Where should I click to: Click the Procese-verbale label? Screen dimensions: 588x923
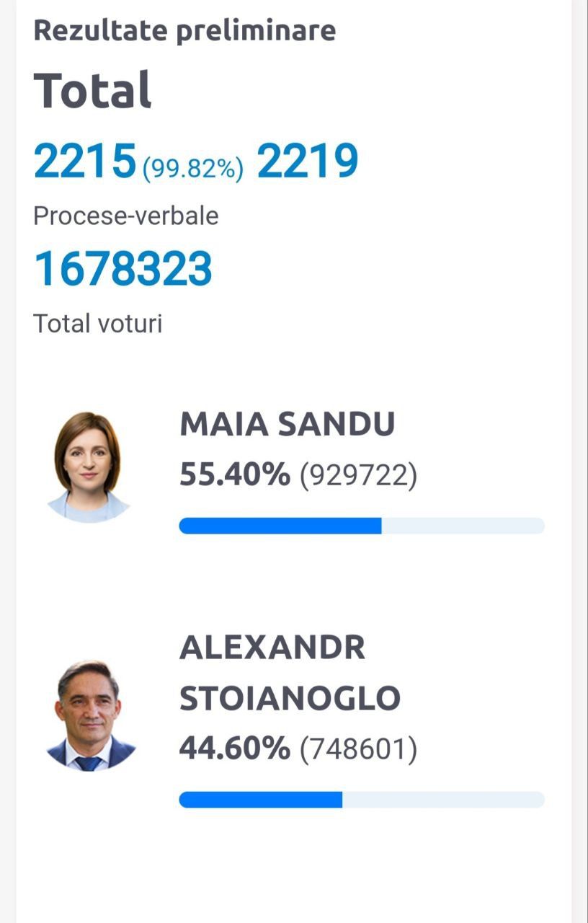pos(126,216)
